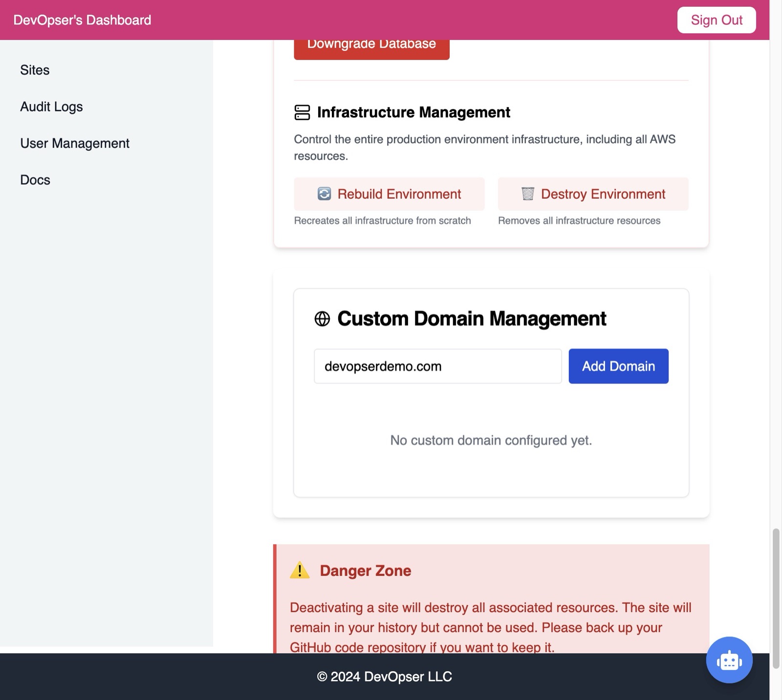This screenshot has height=700, width=782.
Task: Open the chatbot assistant robot icon
Action: [729, 660]
